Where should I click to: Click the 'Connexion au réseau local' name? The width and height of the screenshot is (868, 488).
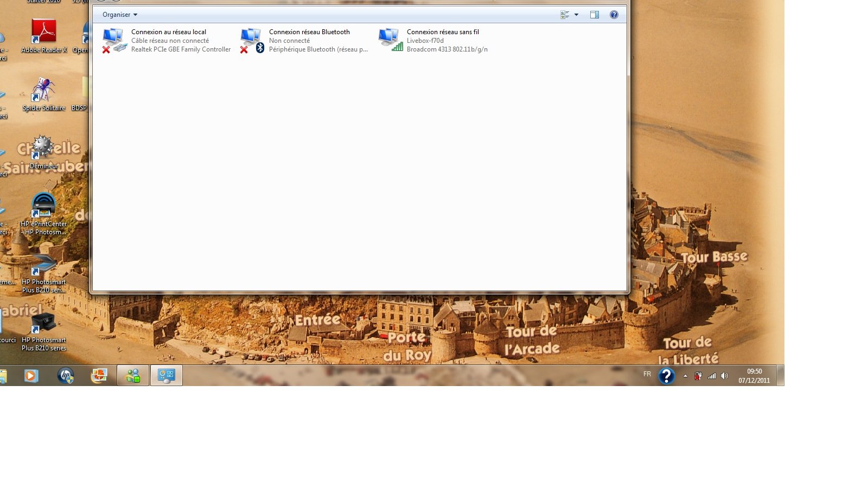tap(169, 32)
